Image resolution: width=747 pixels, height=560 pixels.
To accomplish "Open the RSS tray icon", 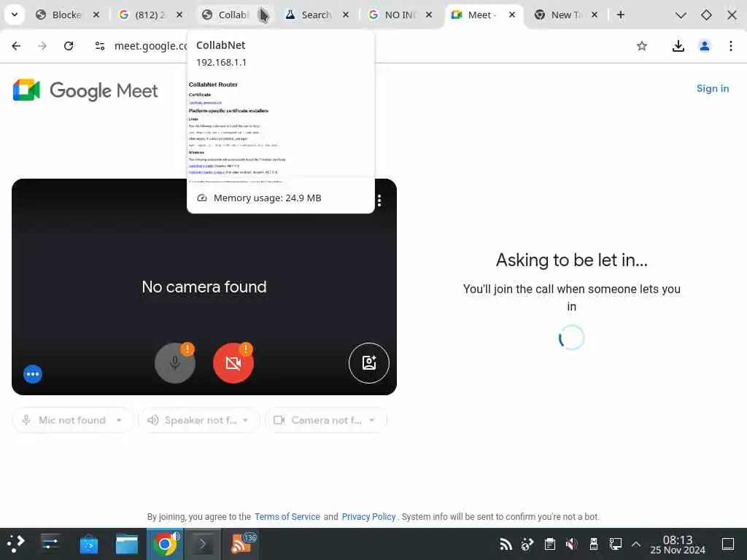I will [506, 544].
